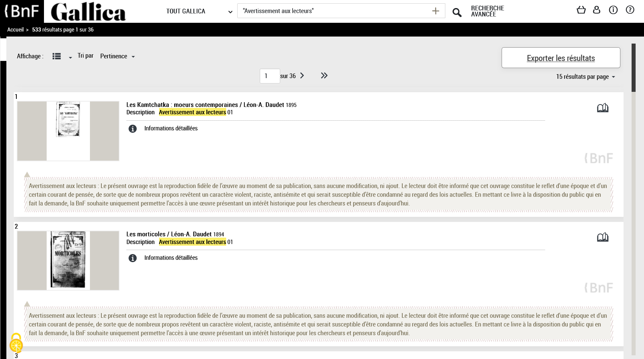Click the Tri par label
644x359 pixels.
tap(86, 56)
